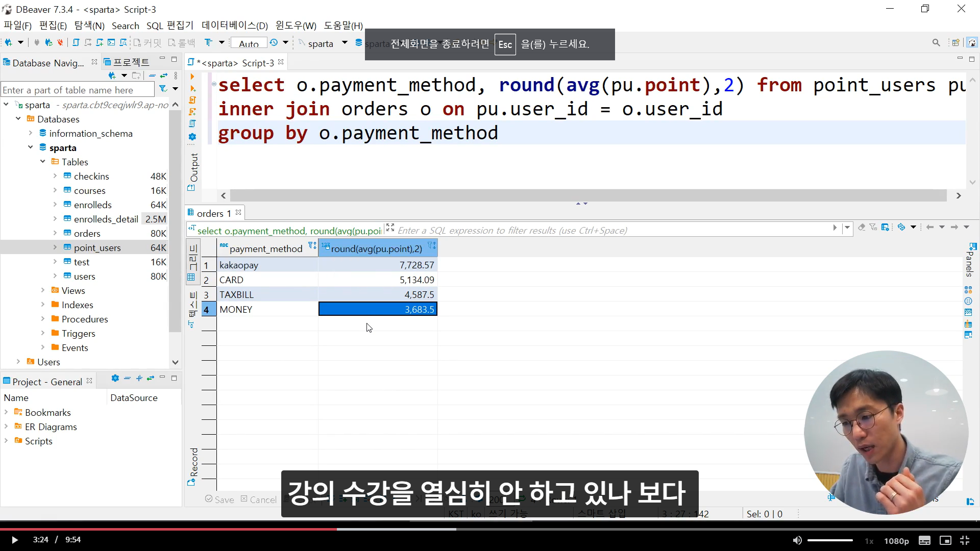The height and width of the screenshot is (551, 980).
Task: Switch result view to grid (그리드) mode
Action: tap(193, 261)
